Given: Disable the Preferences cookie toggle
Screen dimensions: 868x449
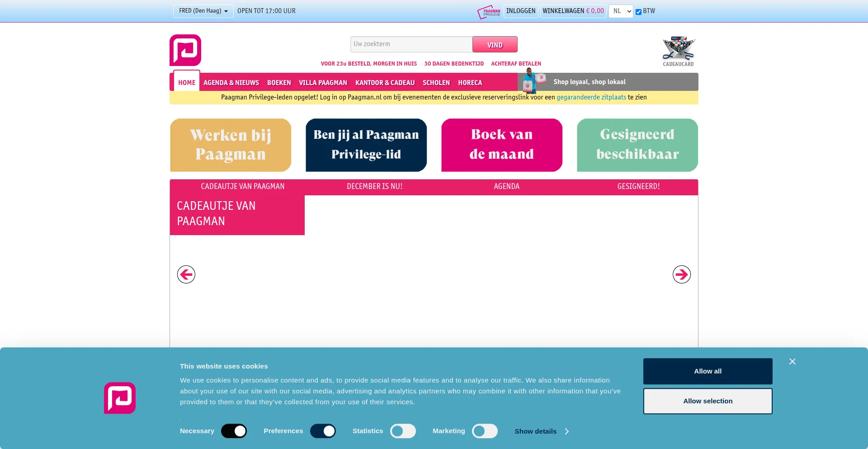Looking at the screenshot, I should pos(323,431).
